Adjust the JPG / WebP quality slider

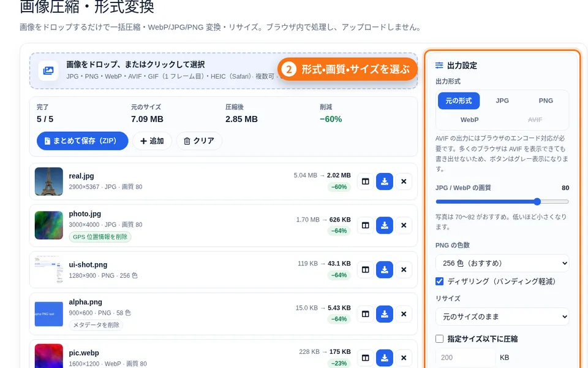502,202
